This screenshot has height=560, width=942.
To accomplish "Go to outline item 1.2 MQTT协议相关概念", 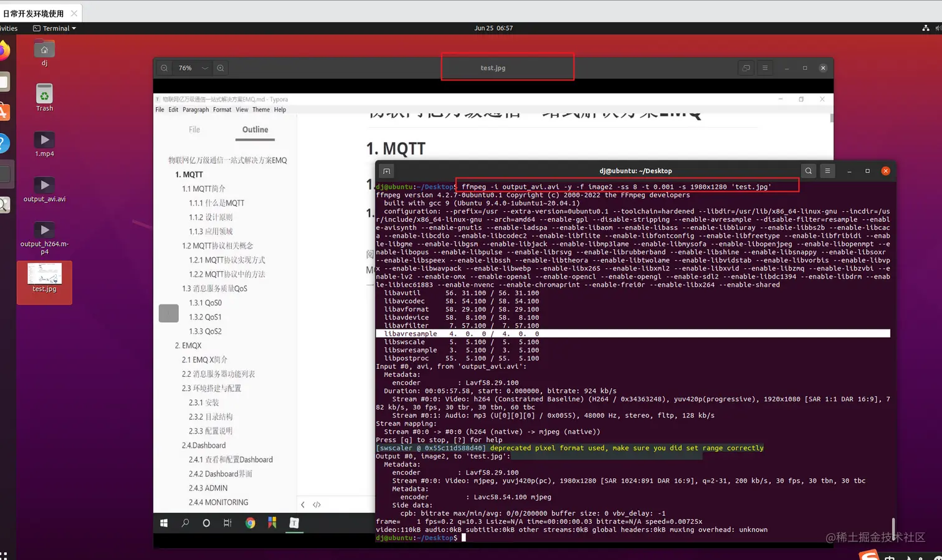I will pos(217,245).
